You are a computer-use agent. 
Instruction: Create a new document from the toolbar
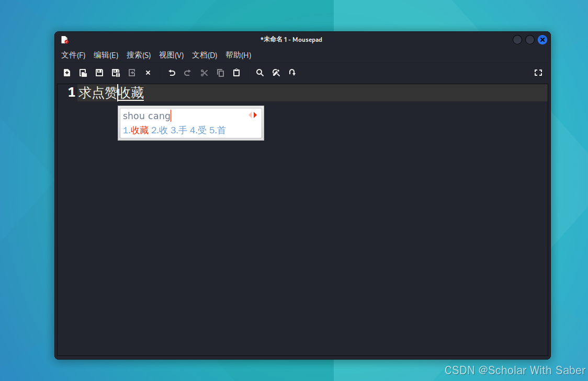click(x=67, y=73)
